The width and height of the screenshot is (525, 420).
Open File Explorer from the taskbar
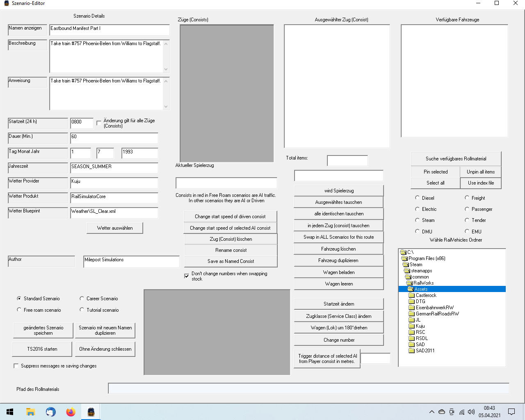[30, 412]
